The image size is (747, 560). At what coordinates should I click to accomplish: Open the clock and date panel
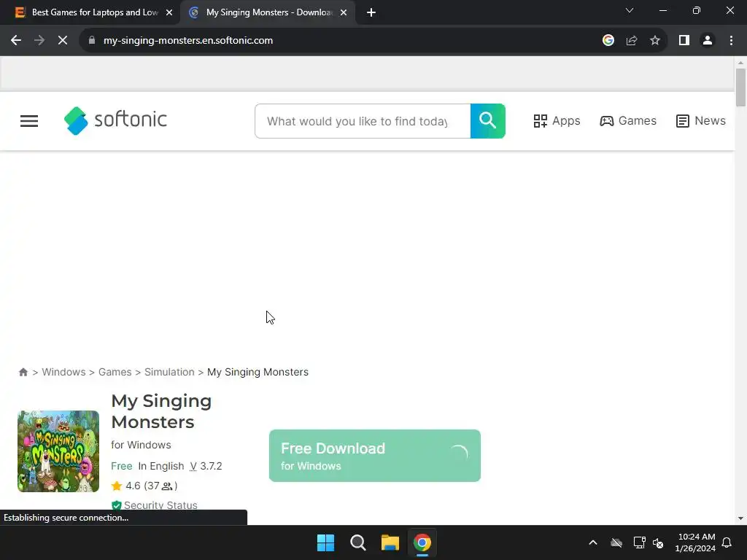695,542
